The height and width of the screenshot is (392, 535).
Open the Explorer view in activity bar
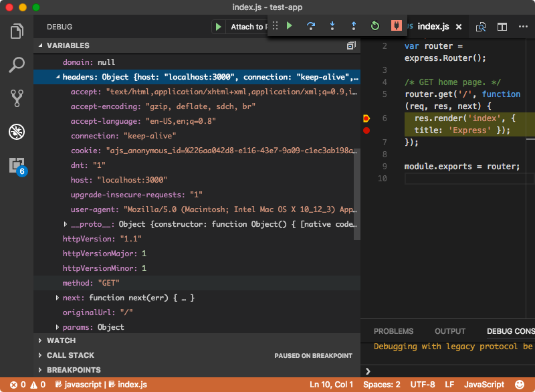click(17, 31)
